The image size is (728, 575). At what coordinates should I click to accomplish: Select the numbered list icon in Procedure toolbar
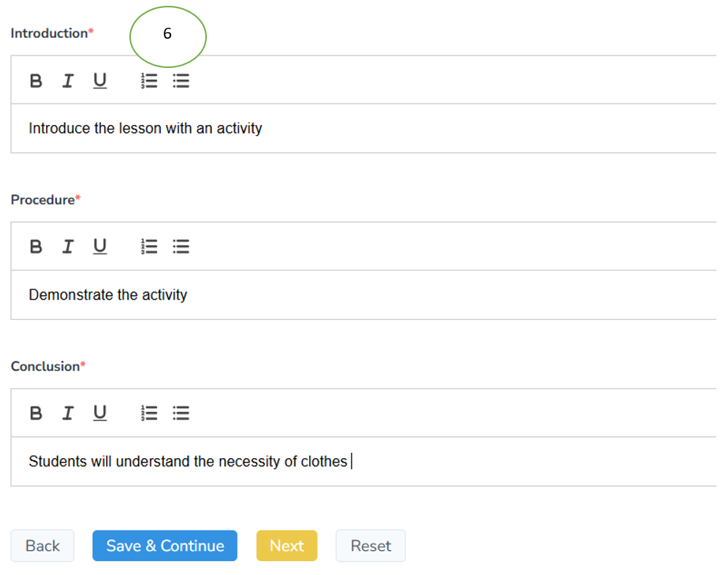pyautogui.click(x=148, y=246)
